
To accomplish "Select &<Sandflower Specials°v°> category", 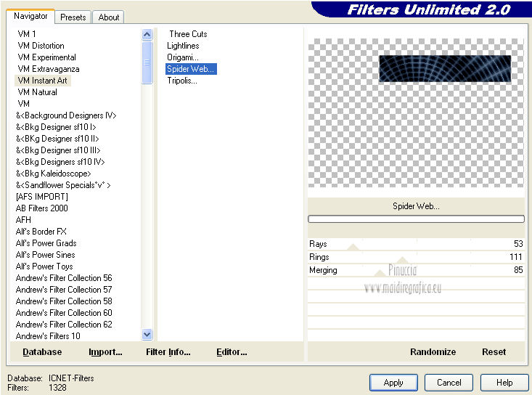I will pyautogui.click(x=63, y=185).
